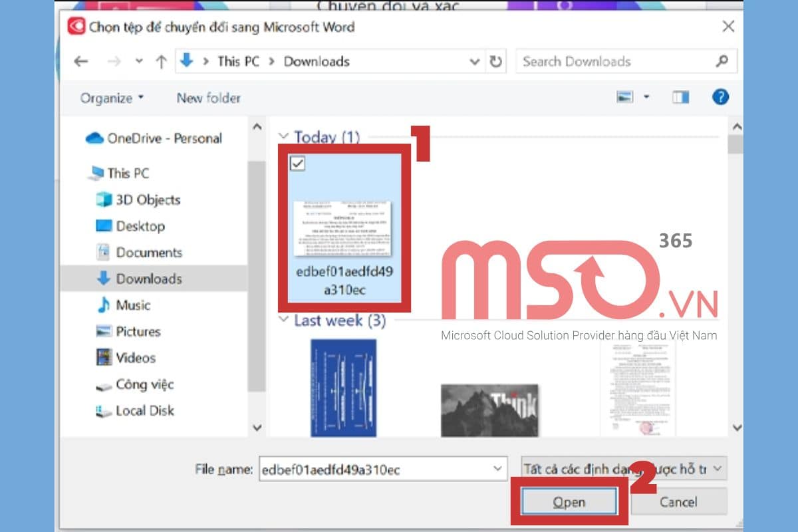Image resolution: width=798 pixels, height=532 pixels.
Task: Select OneDrive - Personal in sidebar
Action: pyautogui.click(x=154, y=138)
